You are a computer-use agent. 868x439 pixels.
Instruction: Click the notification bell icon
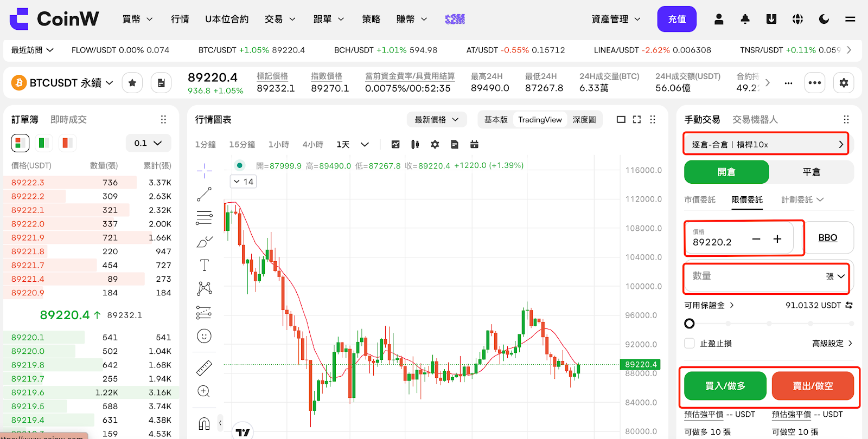[745, 20]
